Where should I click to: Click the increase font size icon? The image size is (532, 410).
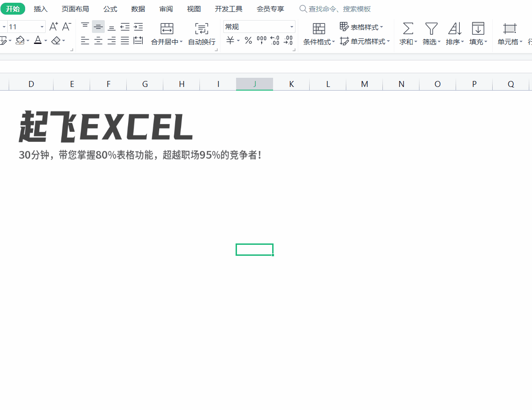point(54,27)
